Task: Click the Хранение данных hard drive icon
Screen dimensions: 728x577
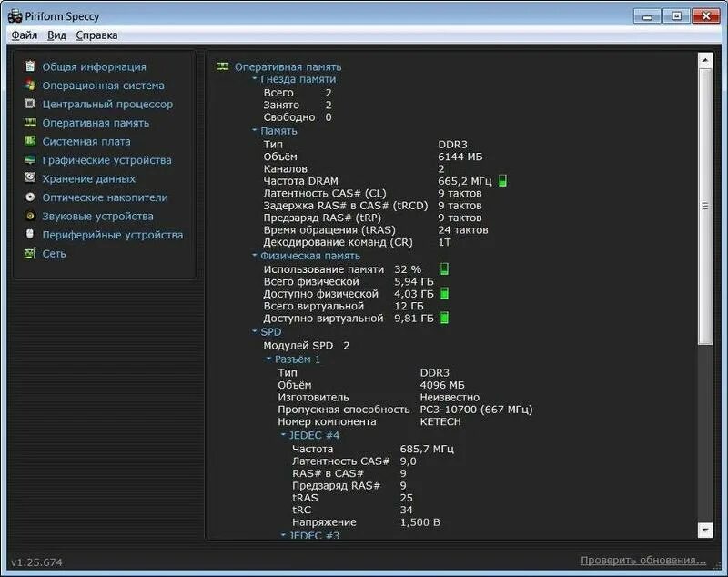Action: pos(30,177)
